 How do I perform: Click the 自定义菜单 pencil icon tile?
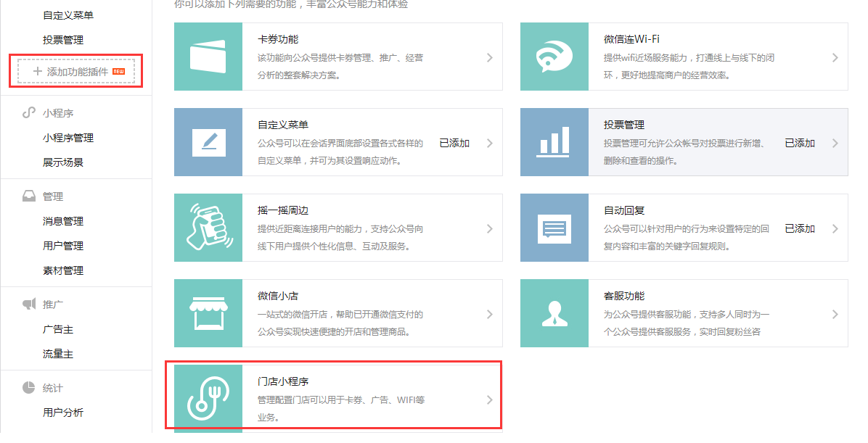[x=208, y=142]
